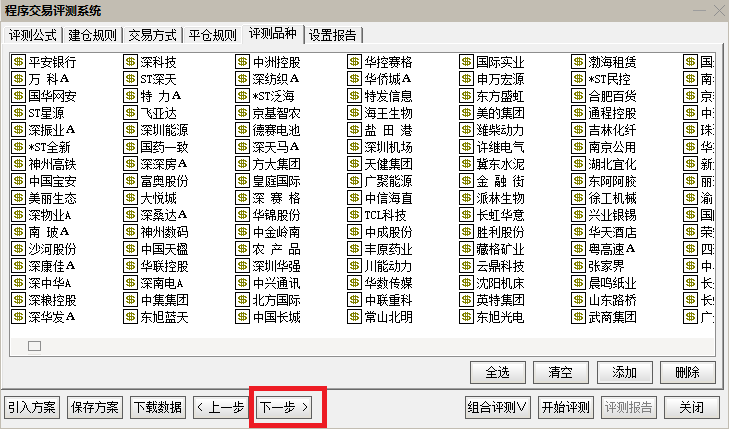The image size is (729, 429).
Task: Click the 下载数据 button
Action: pos(157,407)
